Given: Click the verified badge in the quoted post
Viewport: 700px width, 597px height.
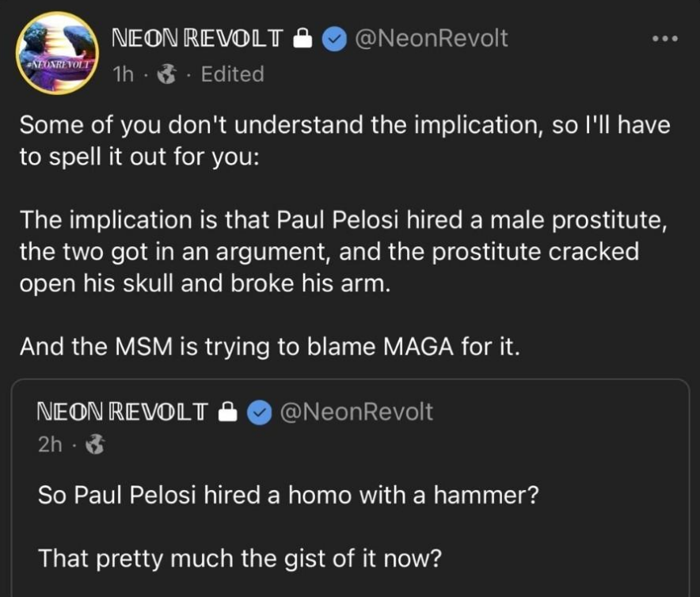Looking at the screenshot, I should 260,413.
